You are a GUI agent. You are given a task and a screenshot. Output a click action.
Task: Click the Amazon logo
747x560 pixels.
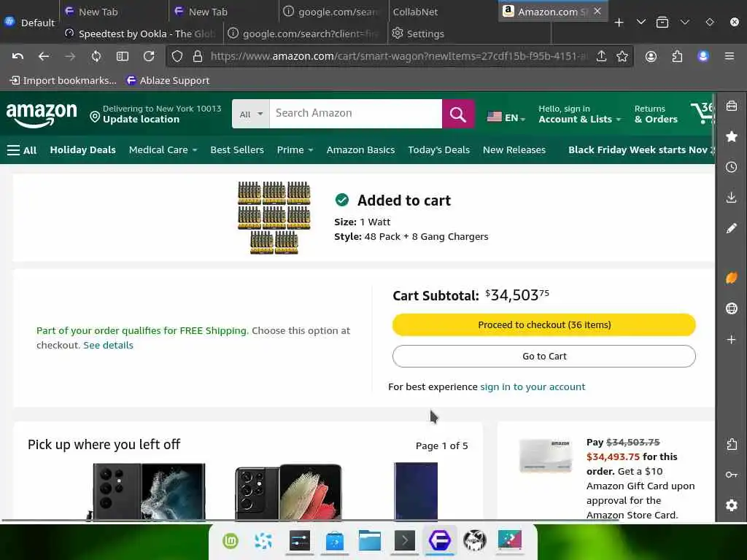click(x=42, y=114)
